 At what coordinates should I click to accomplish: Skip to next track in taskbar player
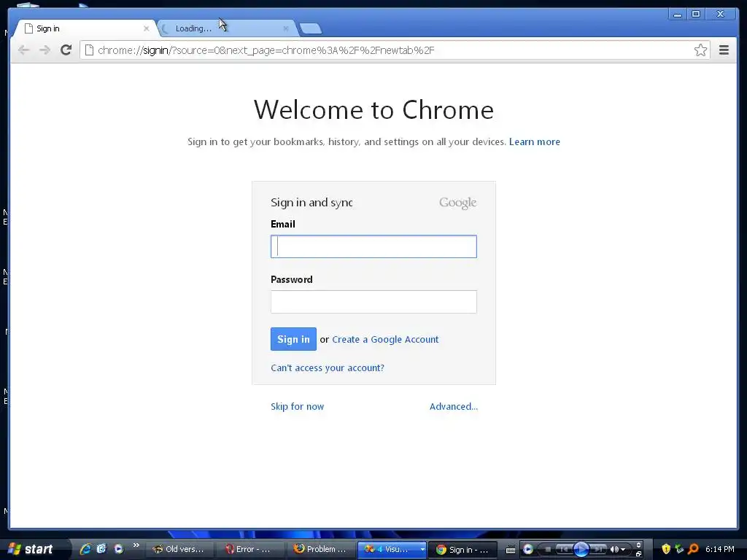coord(598,549)
